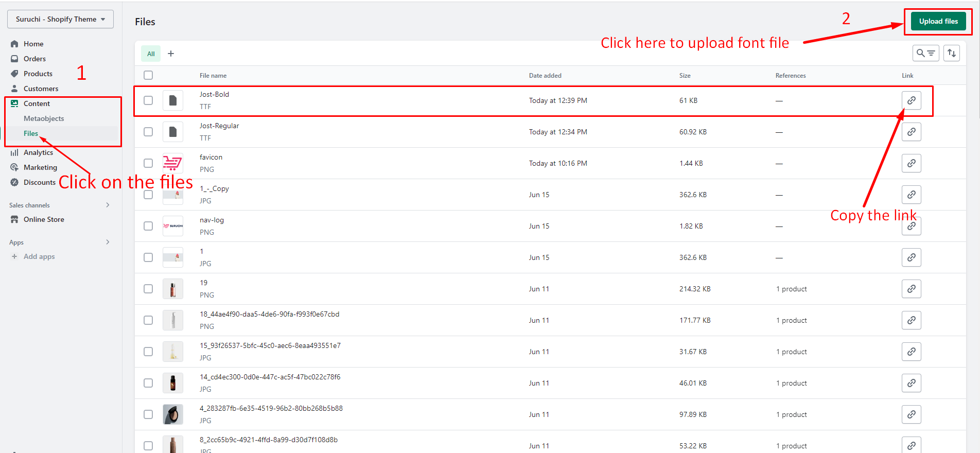Expand the Sales channels chevron
Screen dimensions: 980x453
108,205
